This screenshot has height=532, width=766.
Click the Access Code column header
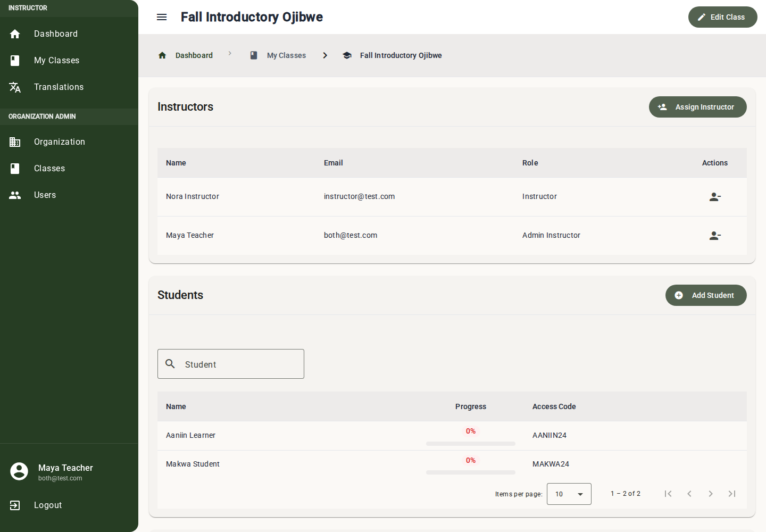click(x=554, y=406)
